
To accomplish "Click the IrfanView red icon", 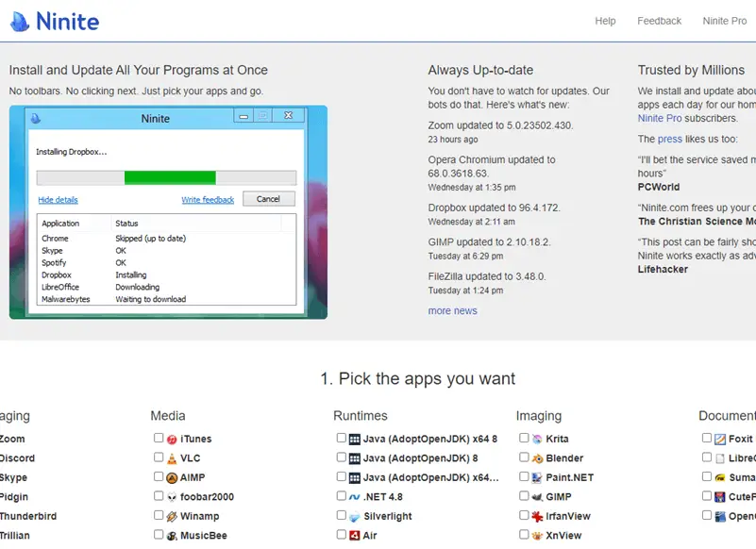I will [x=537, y=516].
